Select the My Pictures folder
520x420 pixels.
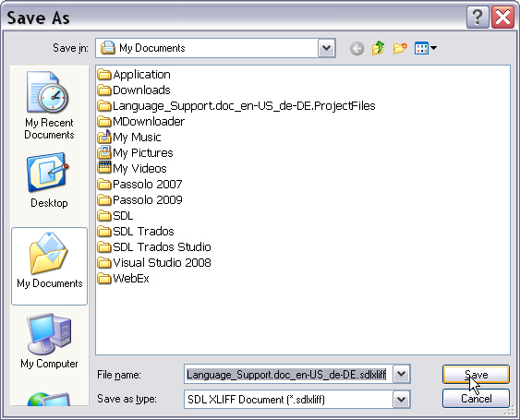135,153
